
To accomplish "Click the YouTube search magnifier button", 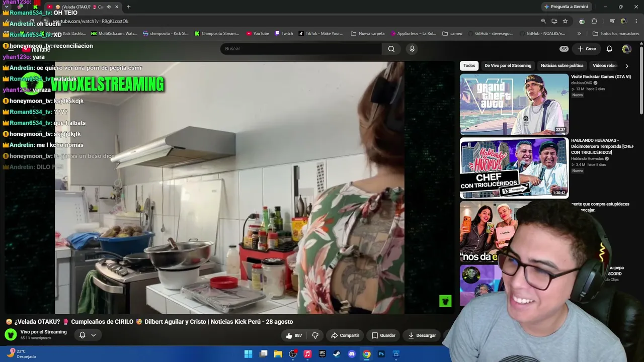I will click(391, 49).
